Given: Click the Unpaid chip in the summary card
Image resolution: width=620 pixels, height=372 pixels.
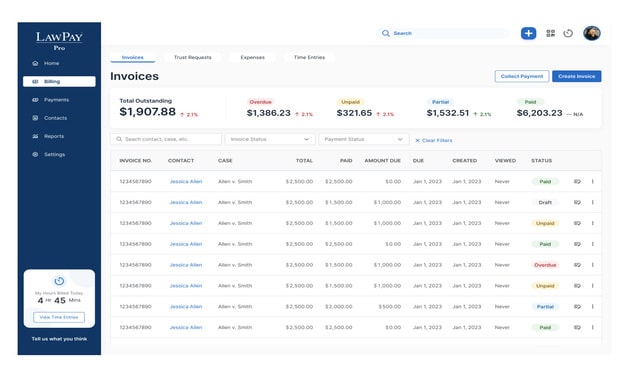Looking at the screenshot, I should [x=350, y=102].
